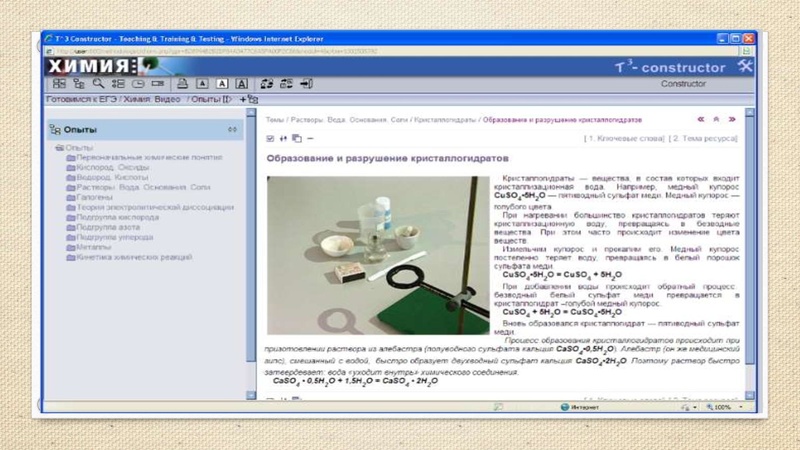This screenshot has height=450, width=800.
Task: Click the add-to-tree plus icon in breadcrumb
Action: point(251,99)
